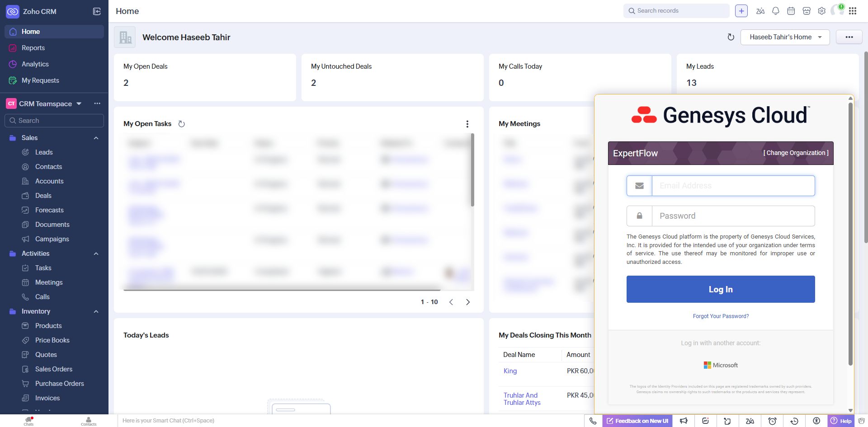The width and height of the screenshot is (868, 427).
Task: Open the Reports menu item
Action: [33, 48]
